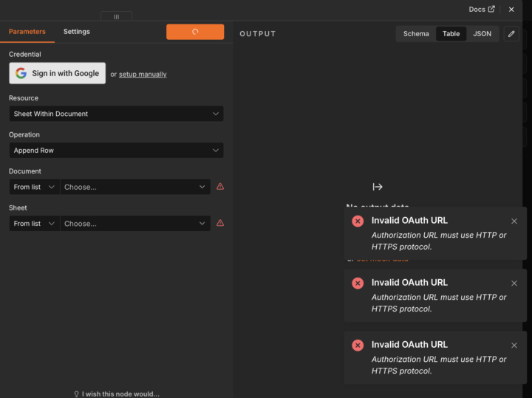Viewport: 532px width, 398px height.
Task: Open Docs external link icon
Action: [x=491, y=9]
